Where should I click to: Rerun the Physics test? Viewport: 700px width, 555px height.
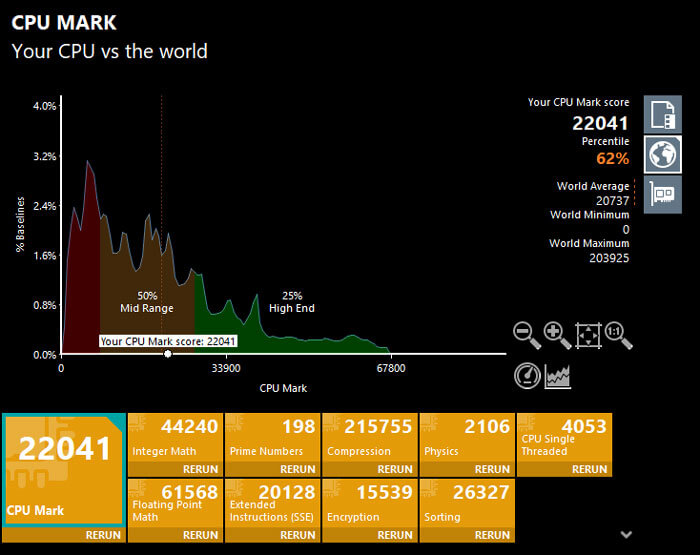coord(492,469)
